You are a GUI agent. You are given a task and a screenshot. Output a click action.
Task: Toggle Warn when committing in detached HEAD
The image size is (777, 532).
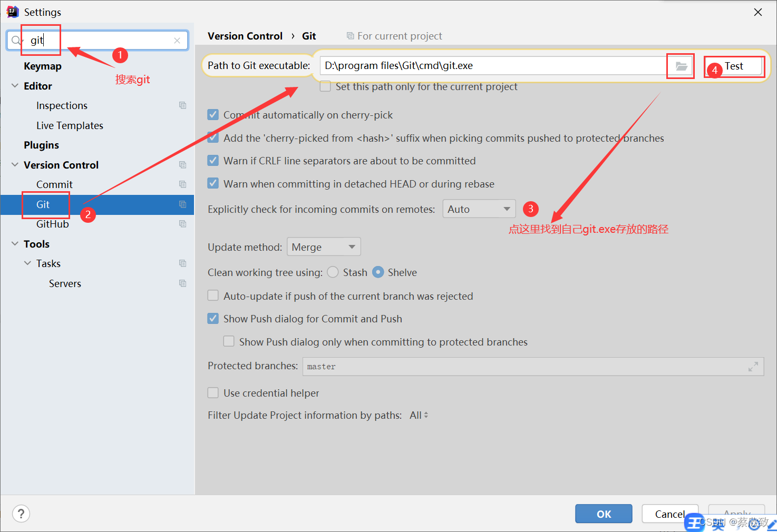(x=213, y=183)
